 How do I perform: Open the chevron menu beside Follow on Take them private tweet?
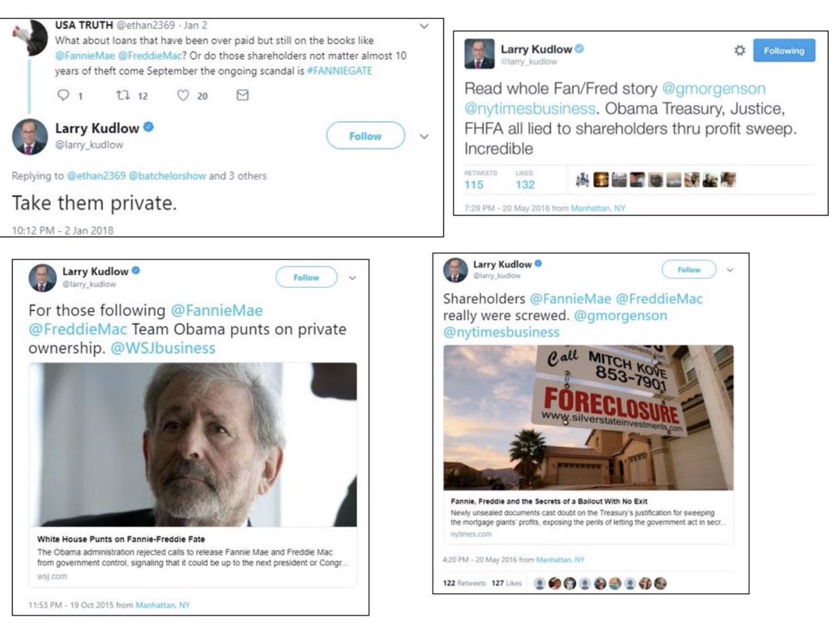(424, 137)
